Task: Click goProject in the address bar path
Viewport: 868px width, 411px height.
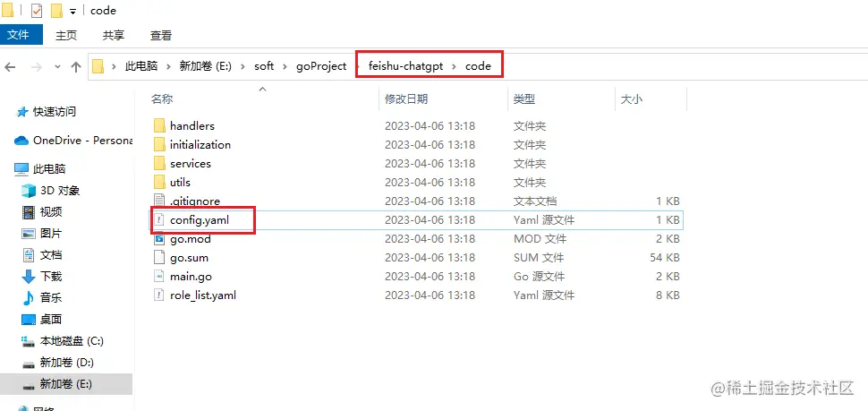Action: pos(321,66)
